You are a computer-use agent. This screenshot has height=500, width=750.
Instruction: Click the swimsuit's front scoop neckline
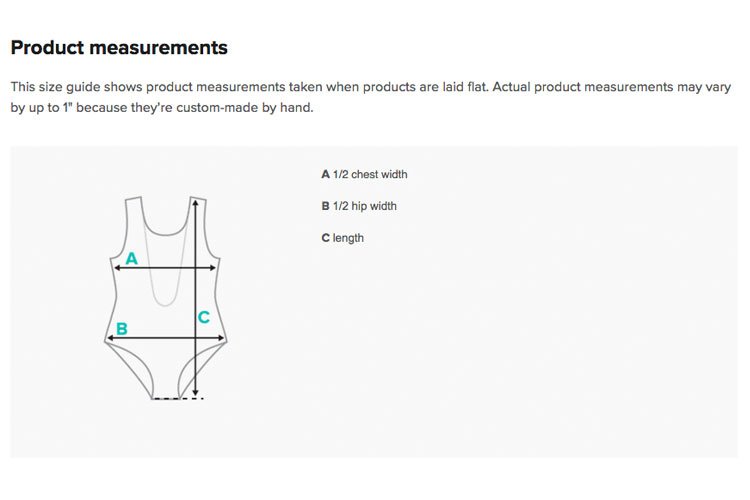166,225
